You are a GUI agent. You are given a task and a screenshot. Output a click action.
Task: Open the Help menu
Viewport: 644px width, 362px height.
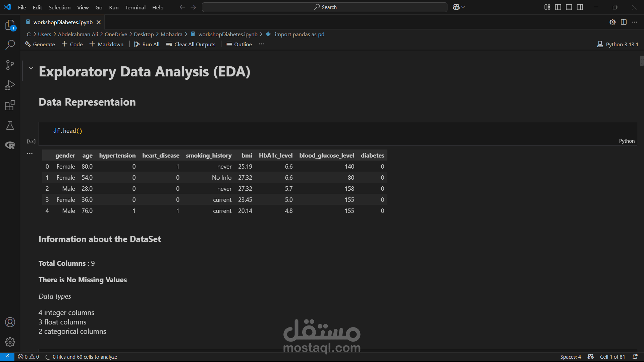tap(158, 7)
